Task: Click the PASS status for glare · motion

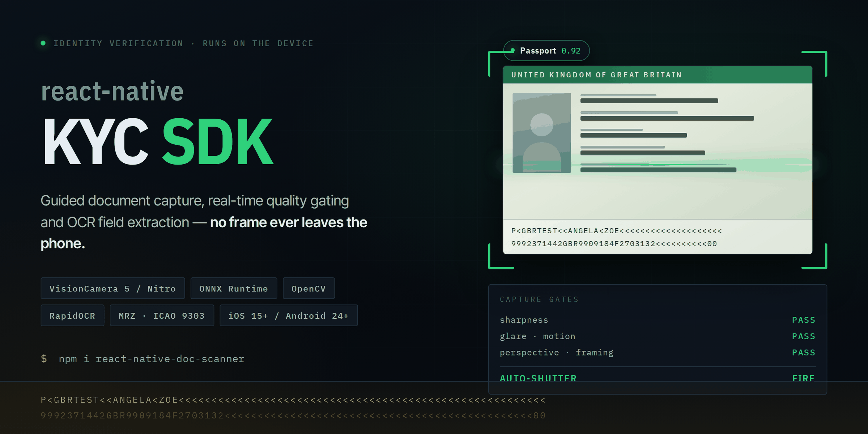Action: coord(804,336)
